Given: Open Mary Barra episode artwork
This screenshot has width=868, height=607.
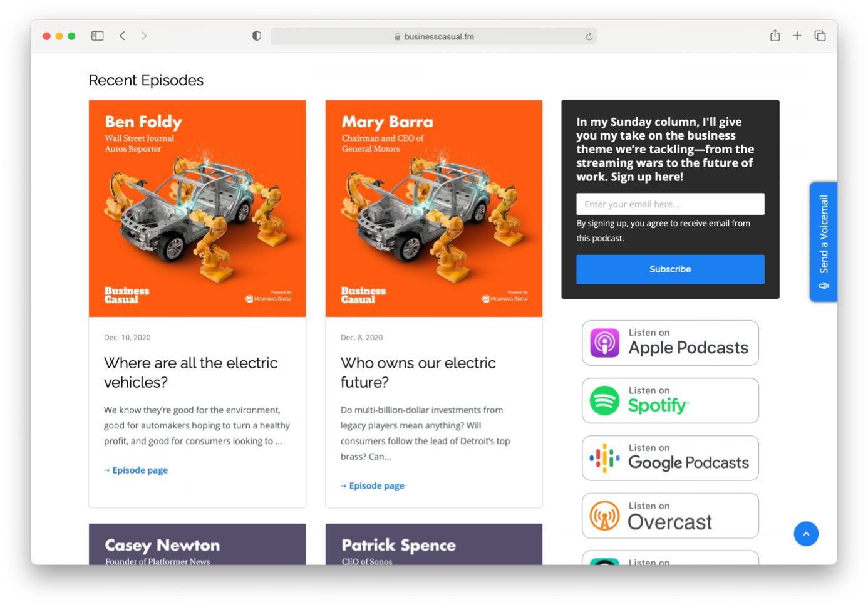Looking at the screenshot, I should coord(434,209).
